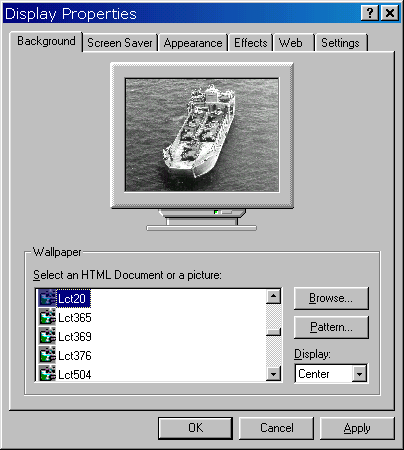Open the Pattern... dialog button

pyautogui.click(x=331, y=327)
